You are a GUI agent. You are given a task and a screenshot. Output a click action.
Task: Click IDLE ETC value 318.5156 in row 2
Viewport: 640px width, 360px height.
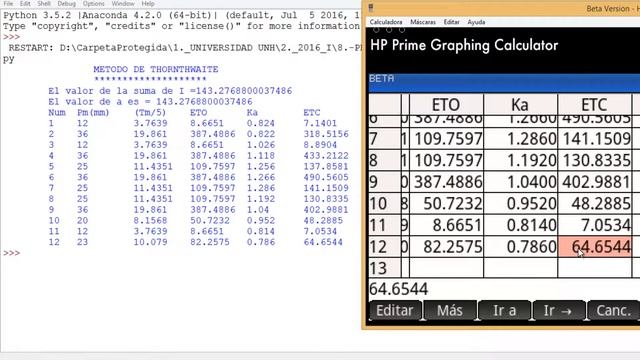click(326, 134)
